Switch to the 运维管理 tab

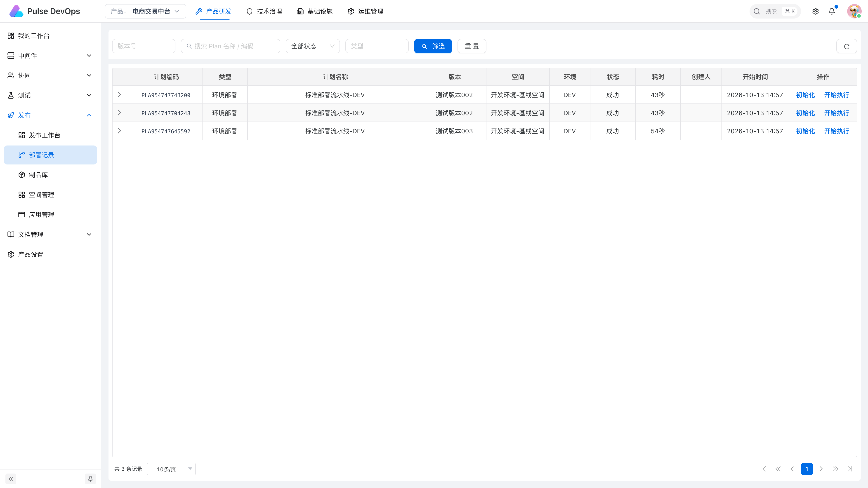point(366,12)
